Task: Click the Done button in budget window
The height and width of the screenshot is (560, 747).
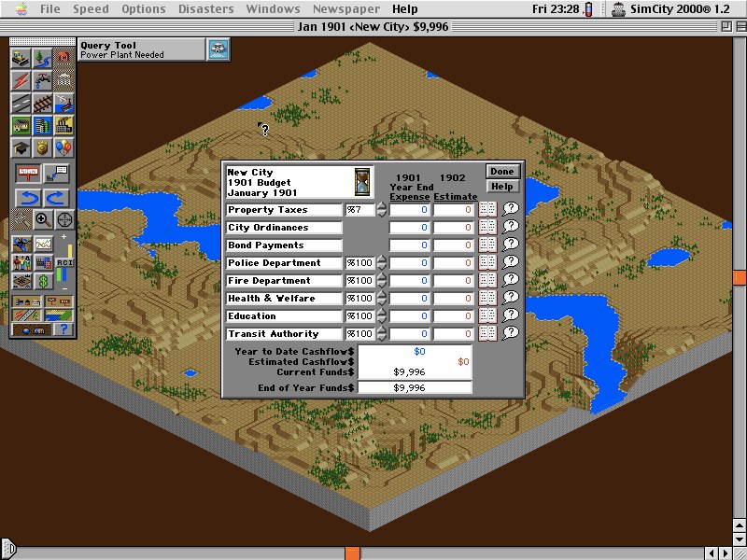Action: (x=501, y=171)
